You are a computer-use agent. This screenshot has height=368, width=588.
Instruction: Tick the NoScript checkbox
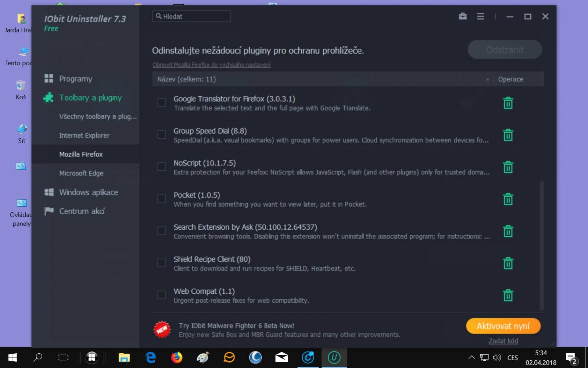click(x=162, y=167)
